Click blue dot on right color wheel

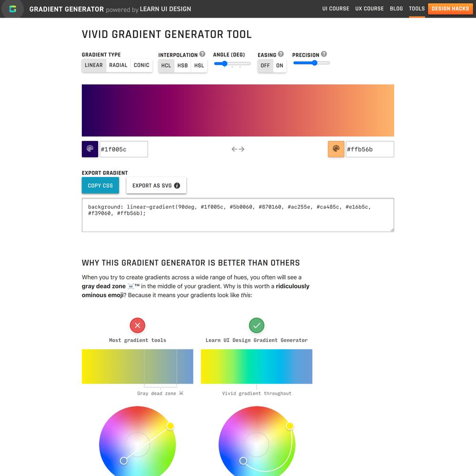click(243, 461)
